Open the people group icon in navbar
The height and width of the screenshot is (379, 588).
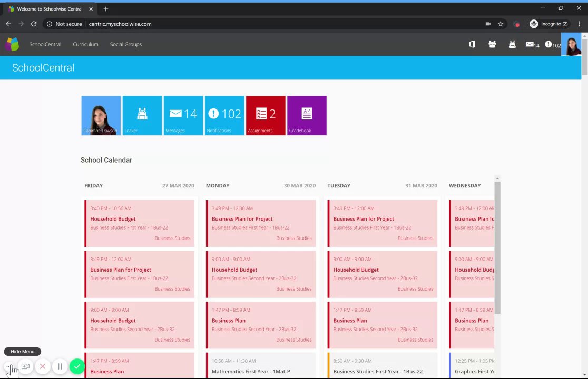pyautogui.click(x=493, y=44)
